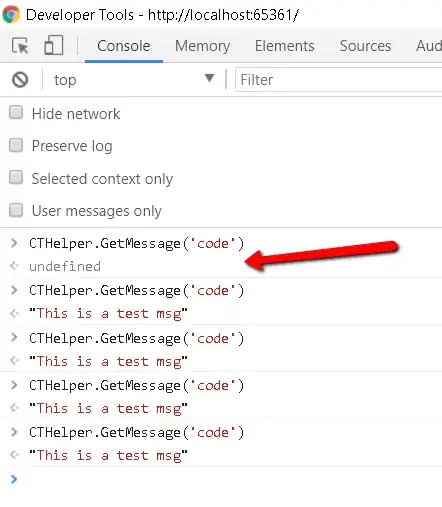Switch to the Elements tab
The image size is (442, 507).
(285, 46)
